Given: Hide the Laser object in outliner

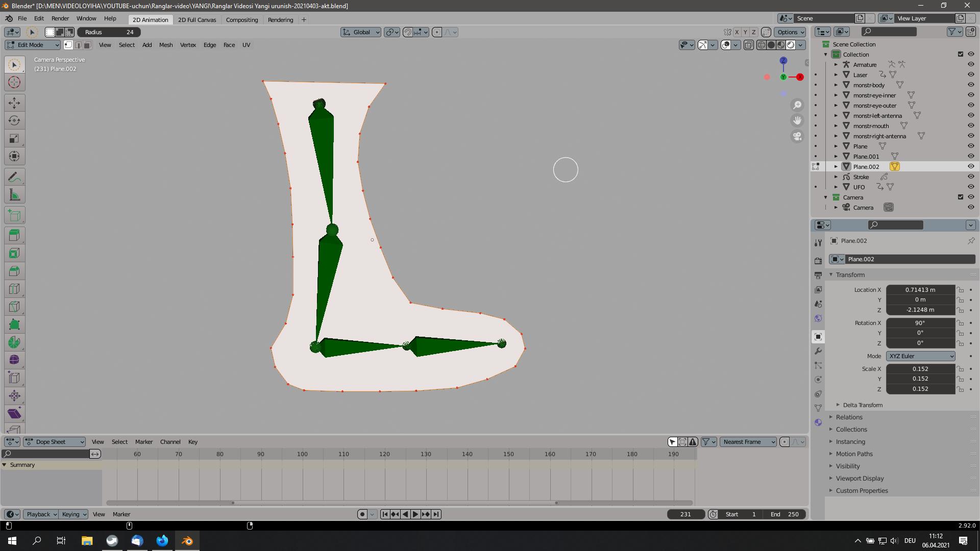Looking at the screenshot, I should coord(971,74).
